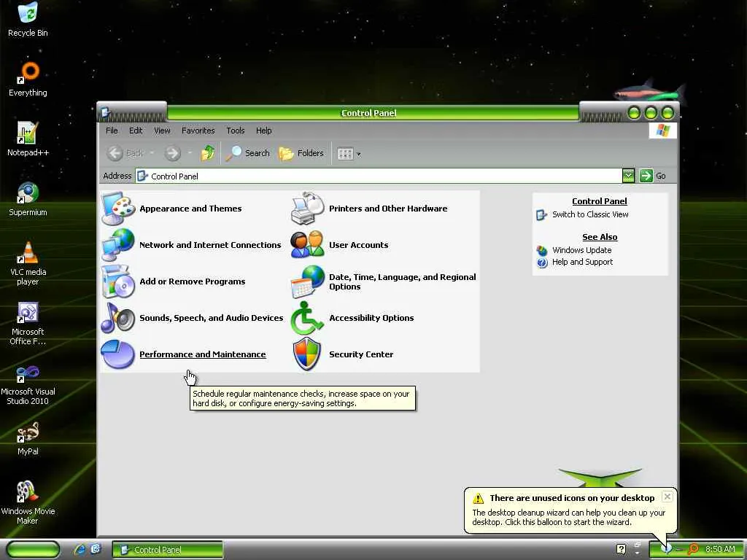Click in the Address bar field
The image size is (747, 560).
click(x=379, y=176)
